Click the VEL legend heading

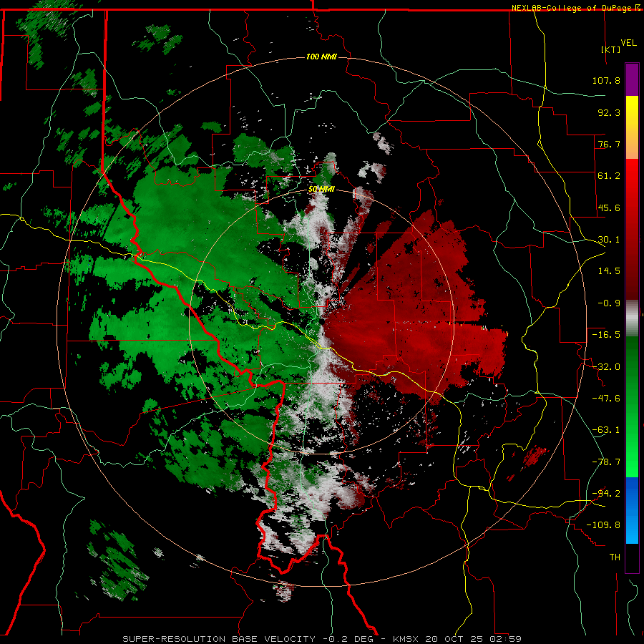tap(629, 43)
